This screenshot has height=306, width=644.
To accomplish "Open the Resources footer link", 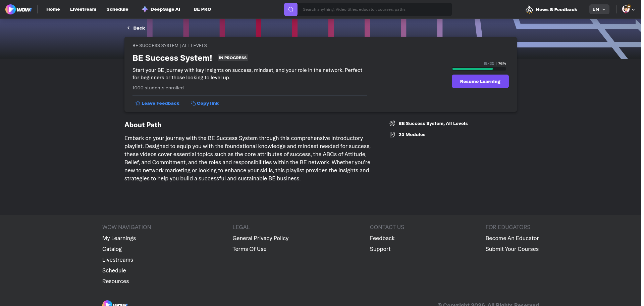I will [x=116, y=281].
